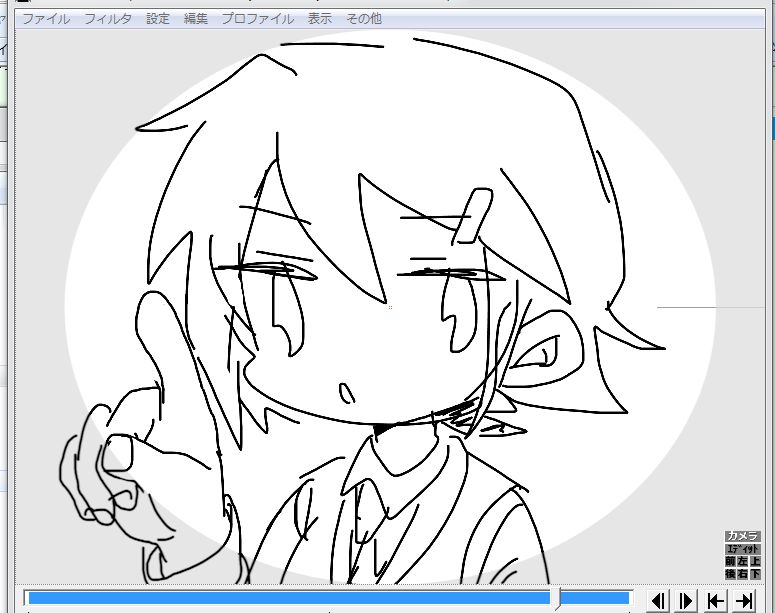Select the 下 (bottom) view button
Screen dimensions: 775x613
[755, 574]
